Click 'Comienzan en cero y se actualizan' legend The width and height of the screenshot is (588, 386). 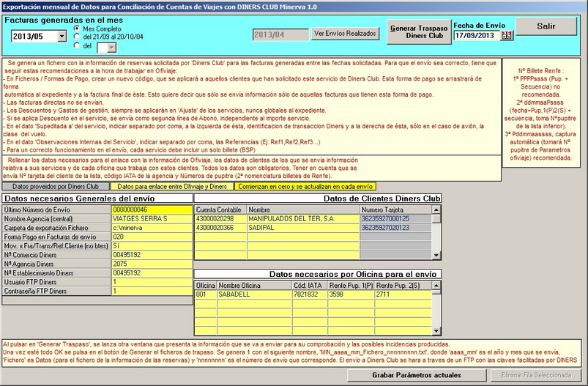[305, 187]
